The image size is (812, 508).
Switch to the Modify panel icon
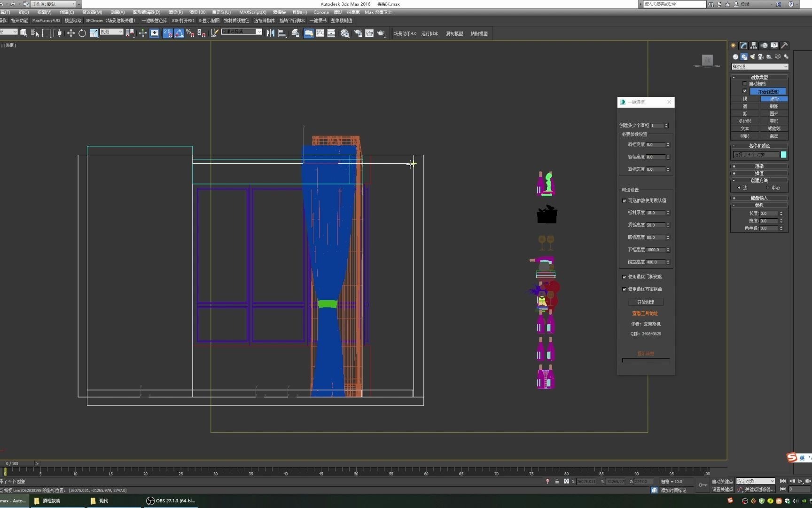743,46
